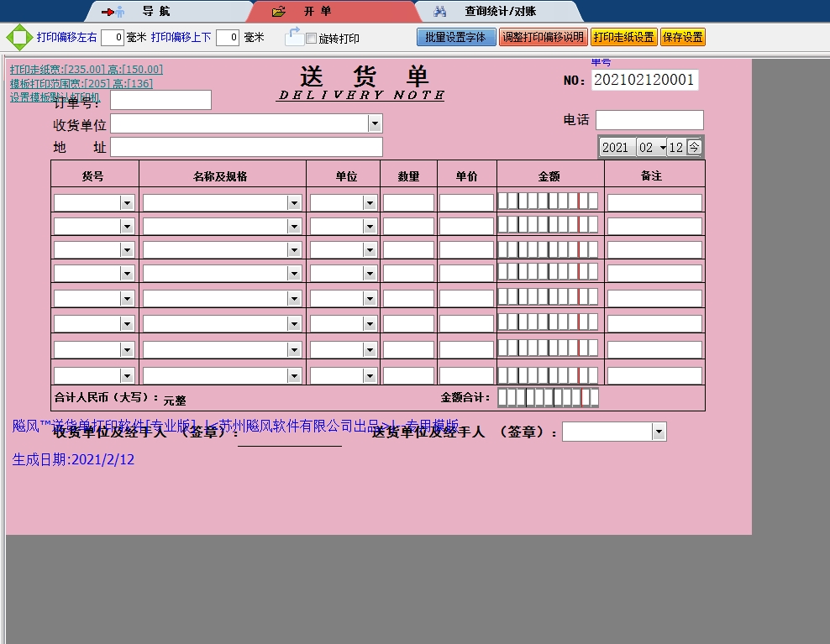Expand first row 货号 dropdown
The height and width of the screenshot is (644, 830).
(127, 202)
